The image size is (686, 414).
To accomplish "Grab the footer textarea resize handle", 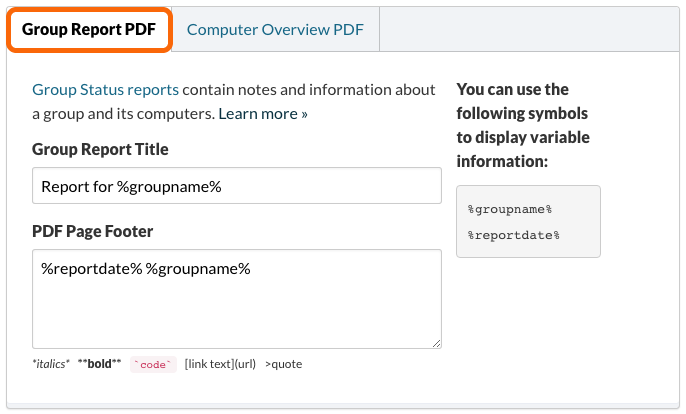I will click(x=437, y=344).
